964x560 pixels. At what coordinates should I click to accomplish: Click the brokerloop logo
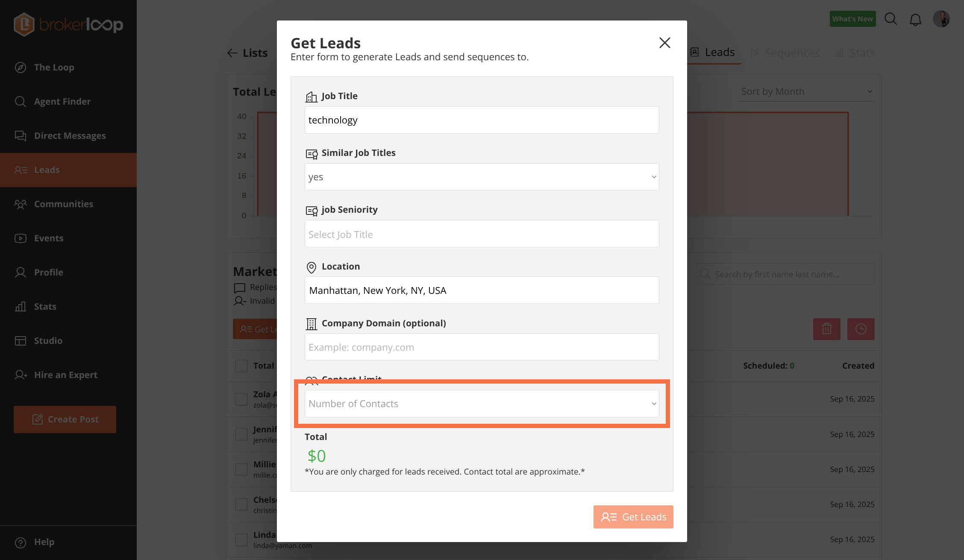[68, 24]
